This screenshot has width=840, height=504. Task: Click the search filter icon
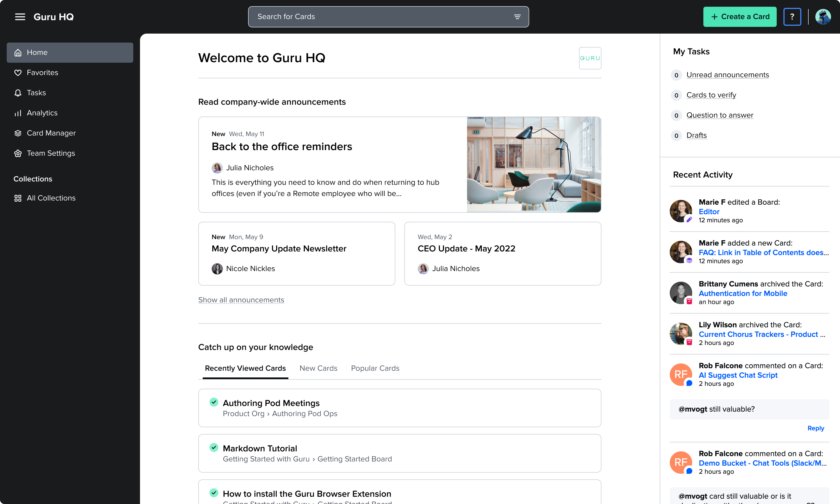point(517,17)
